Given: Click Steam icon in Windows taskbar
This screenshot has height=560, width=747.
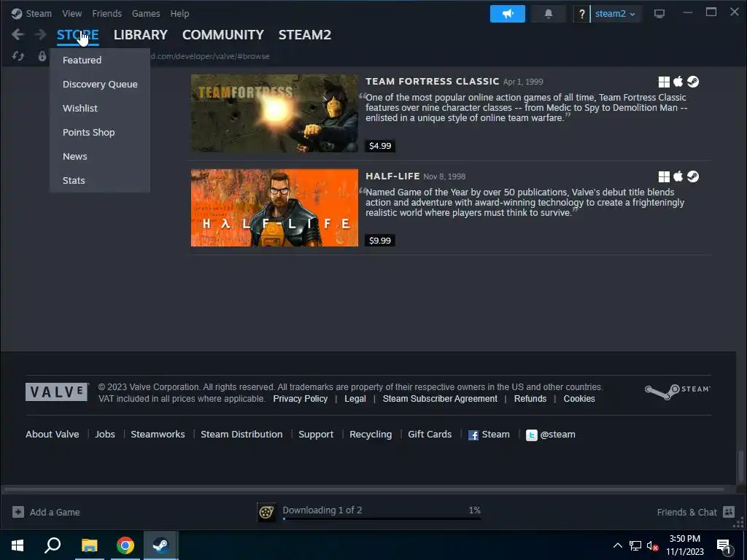Looking at the screenshot, I should click(160, 545).
